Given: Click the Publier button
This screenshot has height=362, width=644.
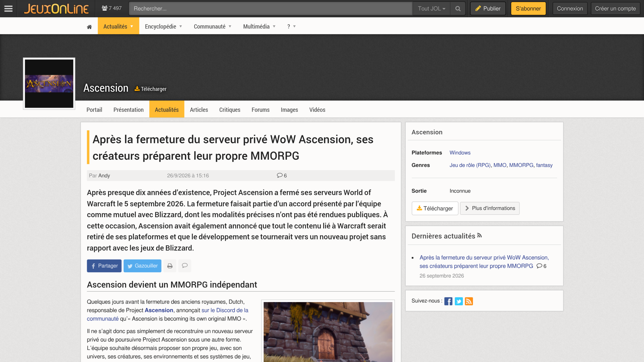Looking at the screenshot, I should point(488,9).
